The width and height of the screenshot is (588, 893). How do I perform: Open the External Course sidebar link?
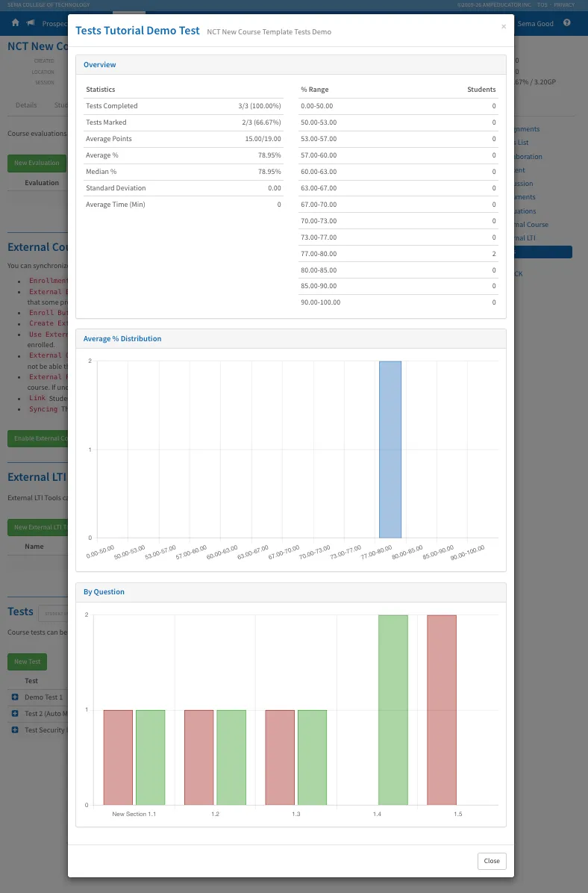pos(531,225)
